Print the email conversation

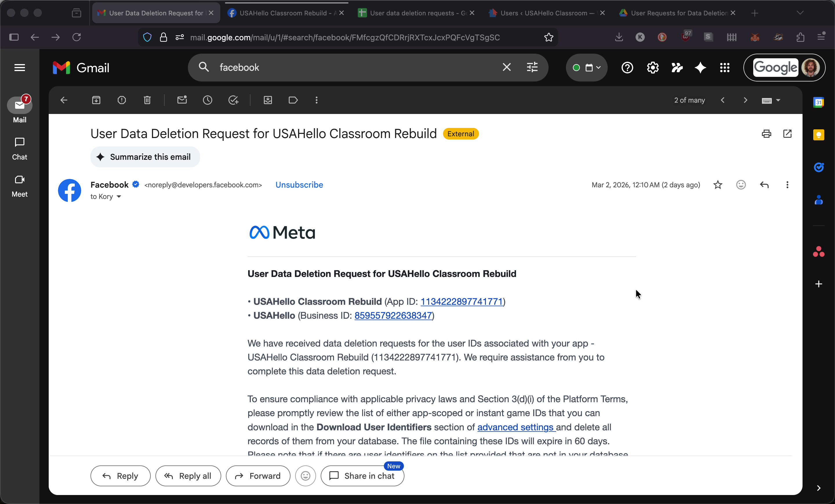point(767,134)
